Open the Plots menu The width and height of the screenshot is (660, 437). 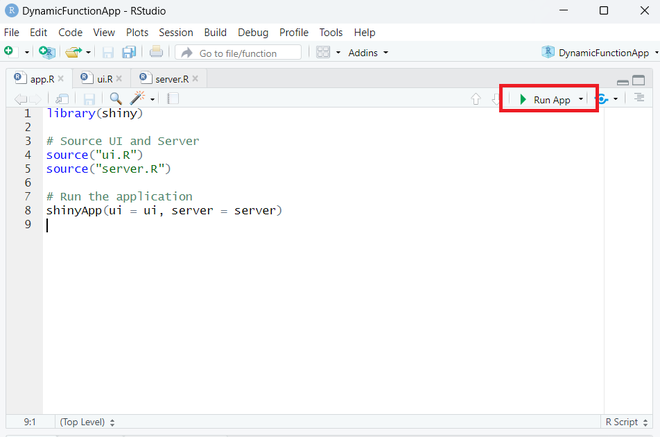(137, 32)
